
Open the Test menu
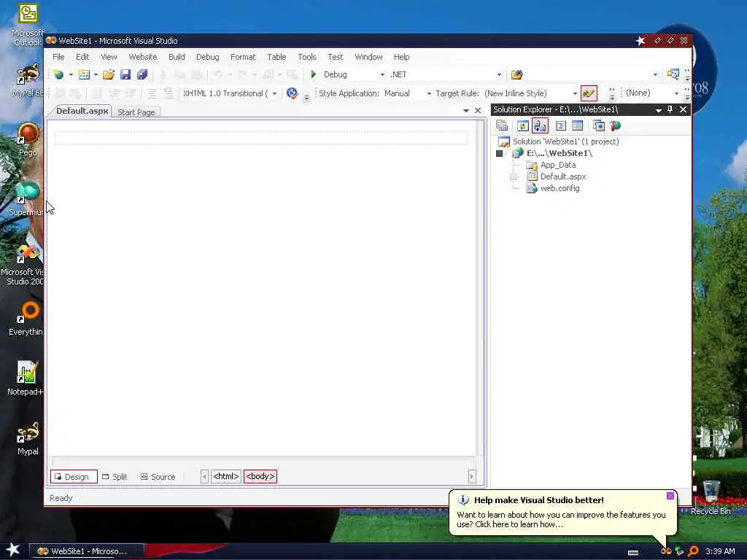pos(336,57)
